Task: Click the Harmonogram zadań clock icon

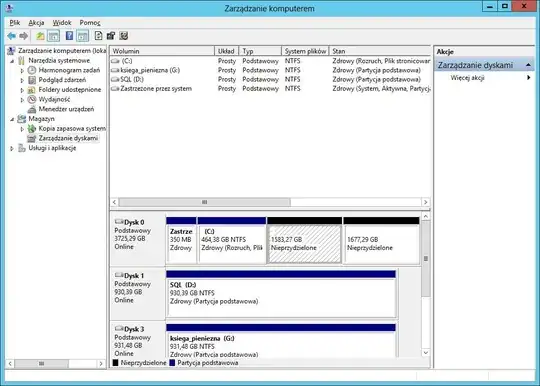Action: (32, 70)
